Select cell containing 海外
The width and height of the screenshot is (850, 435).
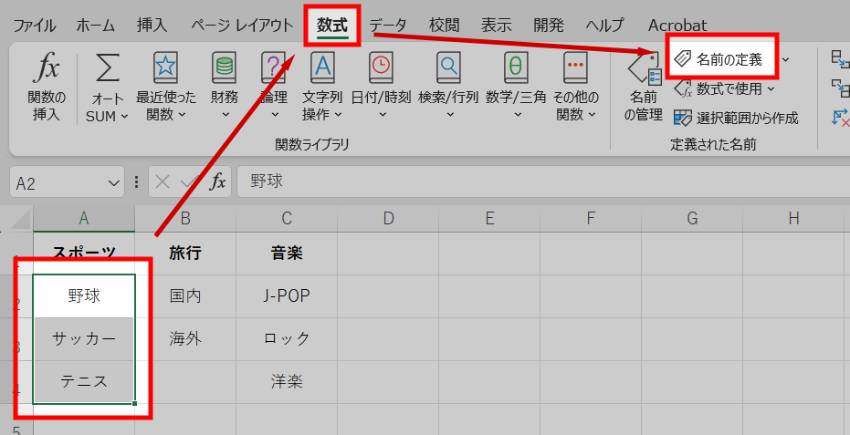tap(185, 339)
